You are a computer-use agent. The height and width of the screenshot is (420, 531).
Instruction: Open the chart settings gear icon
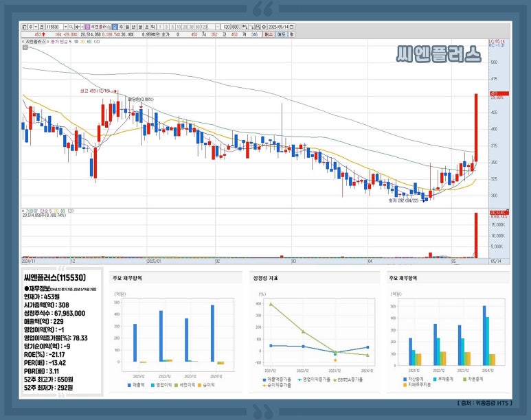[264, 27]
